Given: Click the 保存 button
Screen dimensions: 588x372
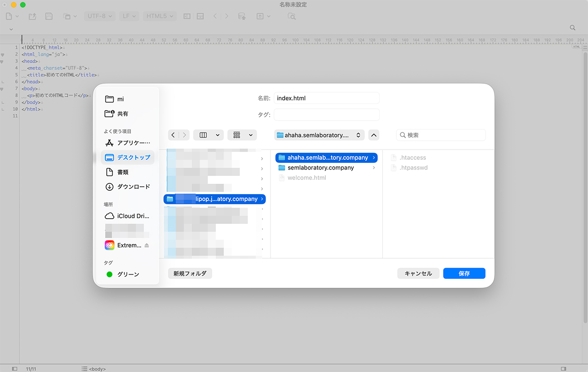Looking at the screenshot, I should coord(464,273).
